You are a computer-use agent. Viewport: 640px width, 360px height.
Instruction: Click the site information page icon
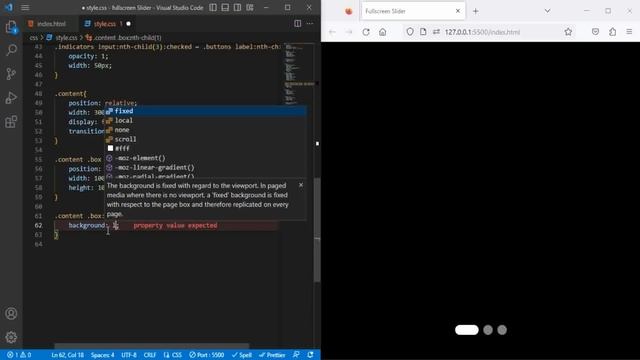[x=423, y=32]
